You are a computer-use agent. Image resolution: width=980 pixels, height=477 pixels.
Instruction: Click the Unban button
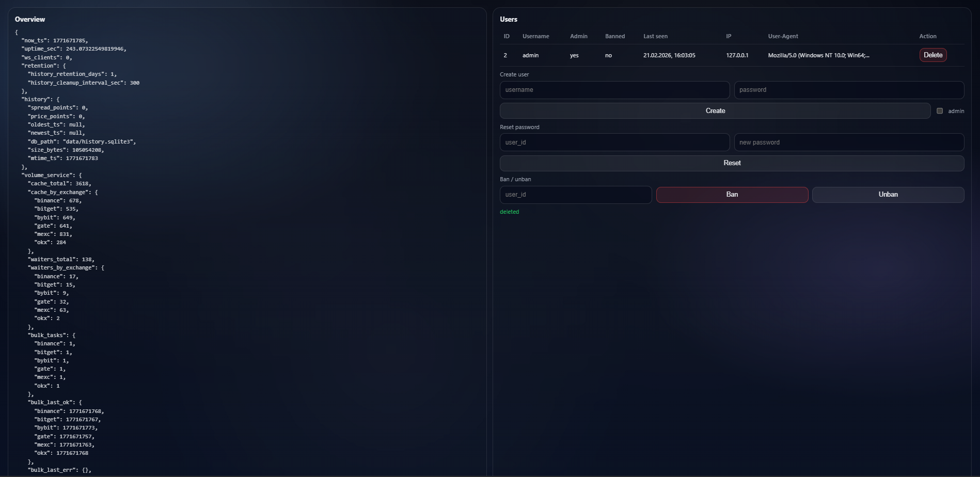pos(888,195)
